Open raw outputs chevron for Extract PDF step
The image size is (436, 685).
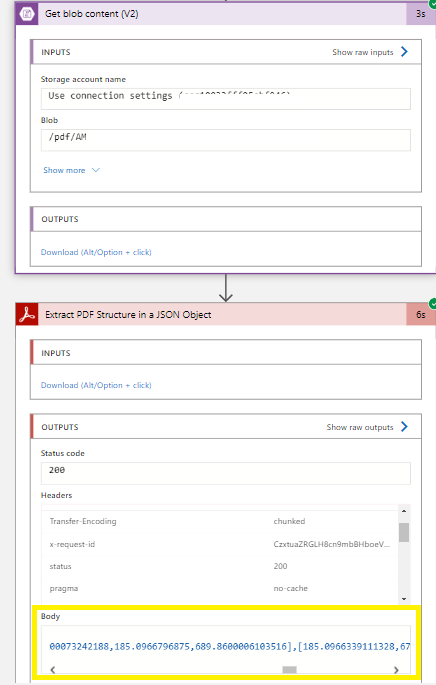tap(405, 427)
